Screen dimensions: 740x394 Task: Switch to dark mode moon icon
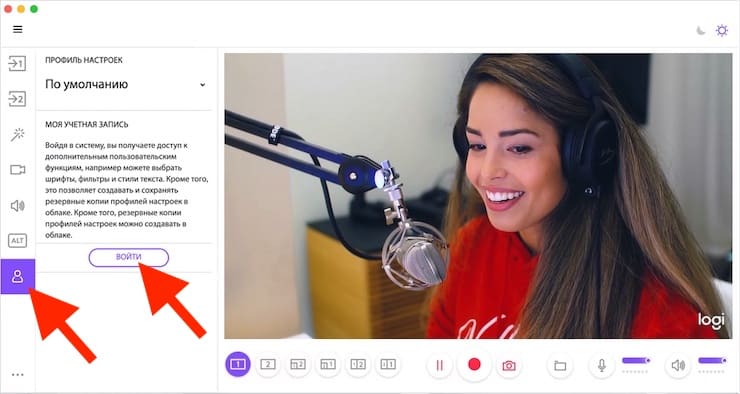tap(701, 31)
